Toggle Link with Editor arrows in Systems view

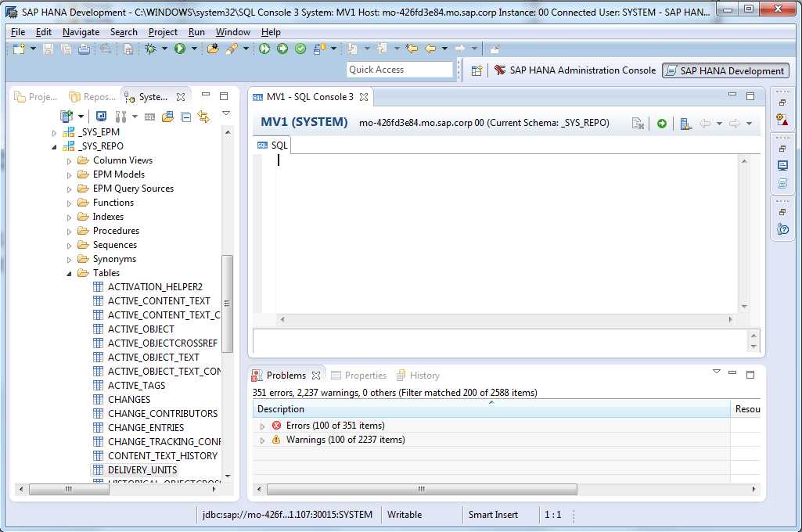tap(203, 117)
